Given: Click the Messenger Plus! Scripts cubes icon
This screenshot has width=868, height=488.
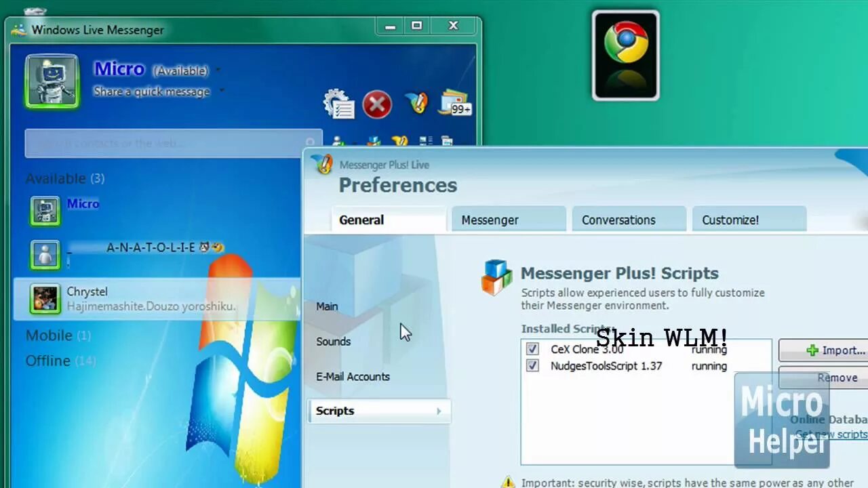Looking at the screenshot, I should pyautogui.click(x=496, y=277).
